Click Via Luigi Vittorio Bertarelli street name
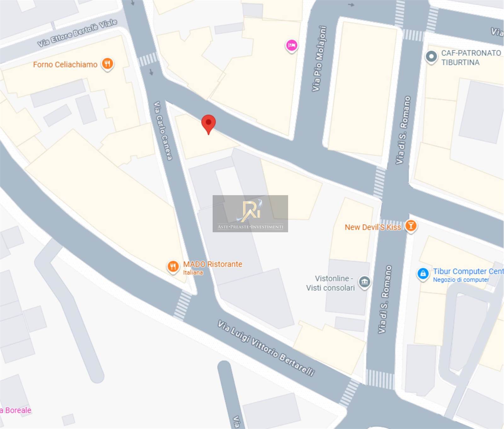 266,348
